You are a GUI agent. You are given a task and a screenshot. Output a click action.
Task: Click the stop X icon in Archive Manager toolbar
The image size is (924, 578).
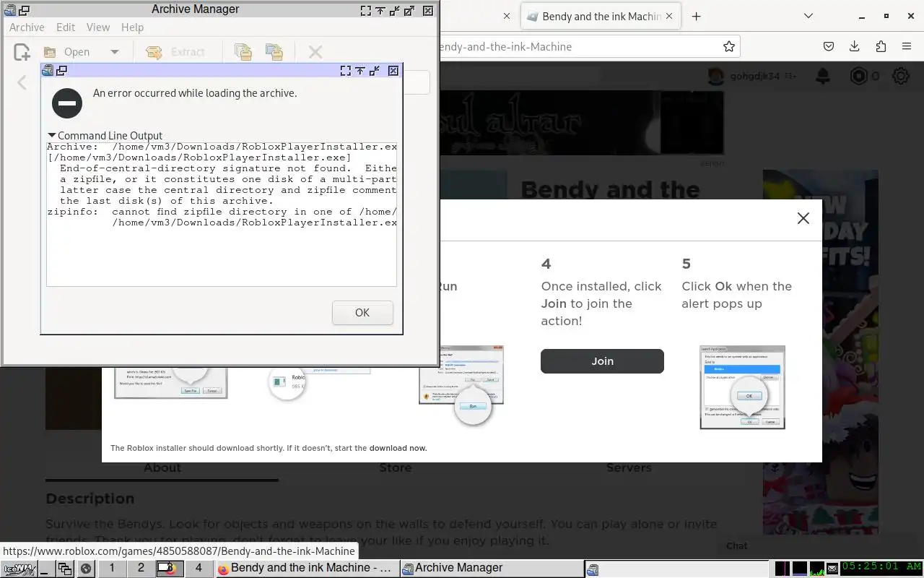(315, 52)
